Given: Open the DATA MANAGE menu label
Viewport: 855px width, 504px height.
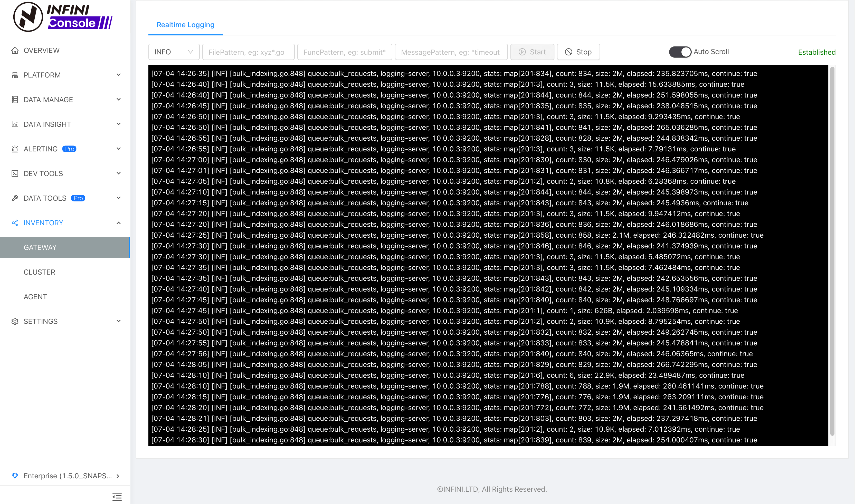Looking at the screenshot, I should pyautogui.click(x=48, y=100).
